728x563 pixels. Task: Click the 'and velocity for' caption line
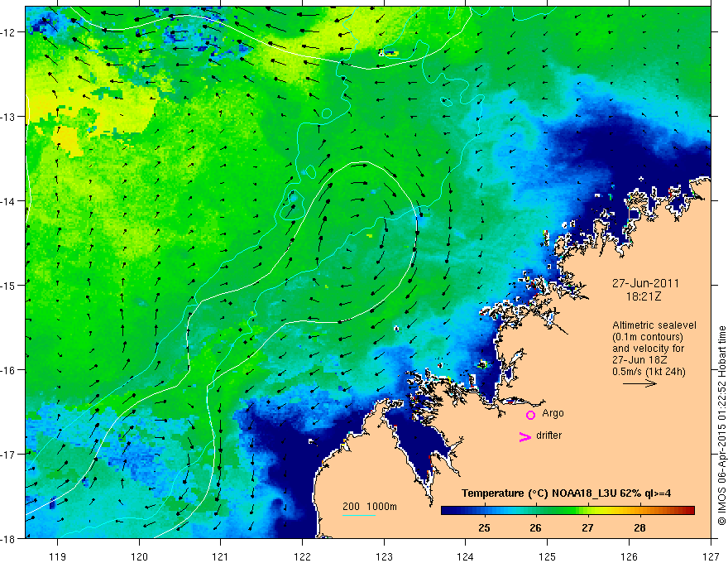tap(648, 349)
